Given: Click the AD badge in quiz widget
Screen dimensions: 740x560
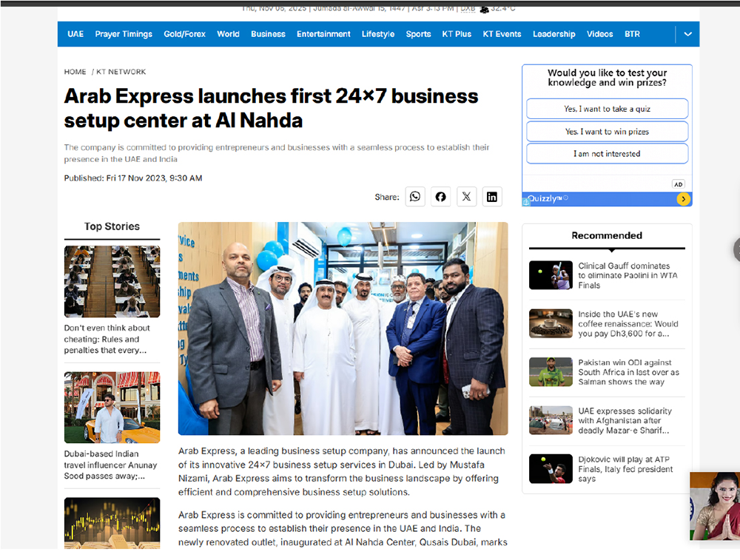Looking at the screenshot, I should tap(678, 184).
